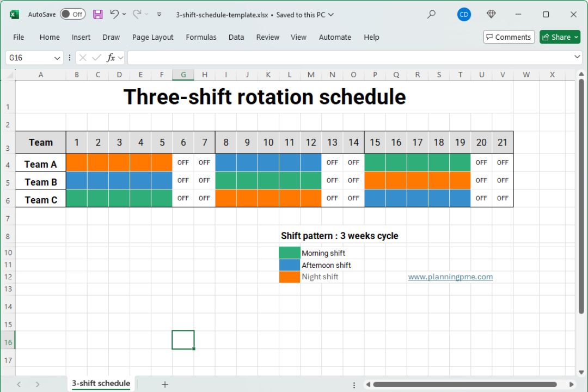The height and width of the screenshot is (392, 588).
Task: Click the diamond premium icon
Action: tap(491, 15)
